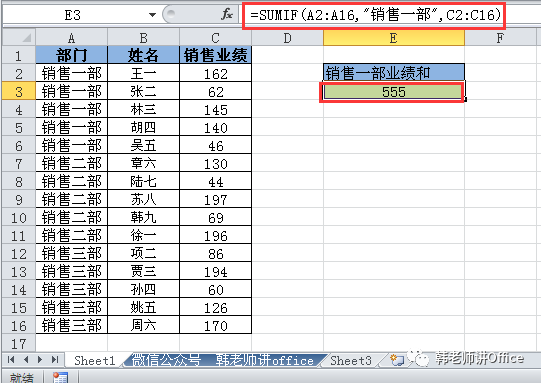Go to first sheet navigation arrow

click(x=11, y=360)
